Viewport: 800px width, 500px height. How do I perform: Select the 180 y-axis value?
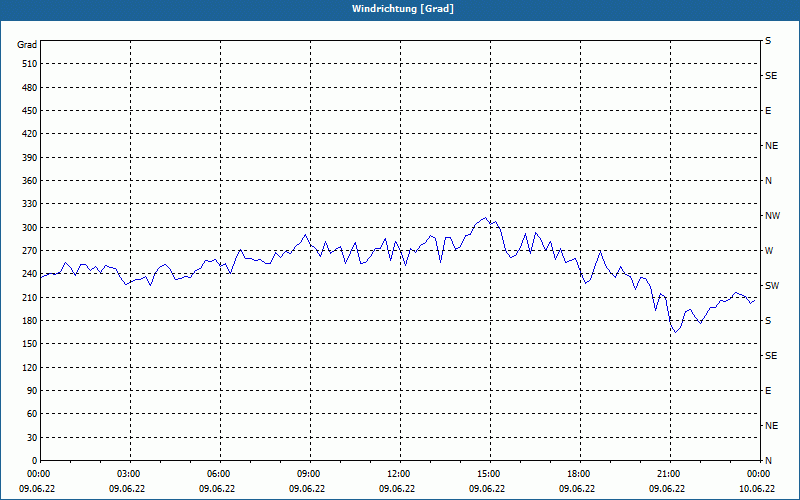[30, 321]
